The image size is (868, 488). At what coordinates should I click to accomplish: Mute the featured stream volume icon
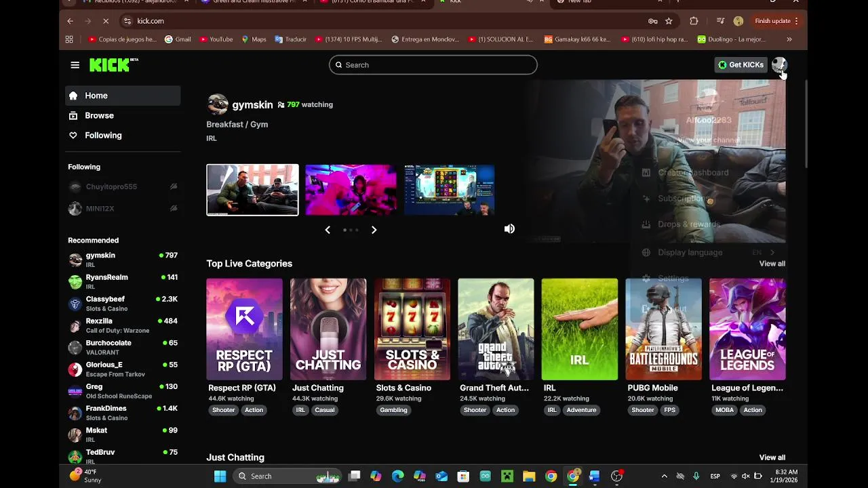[509, 229]
